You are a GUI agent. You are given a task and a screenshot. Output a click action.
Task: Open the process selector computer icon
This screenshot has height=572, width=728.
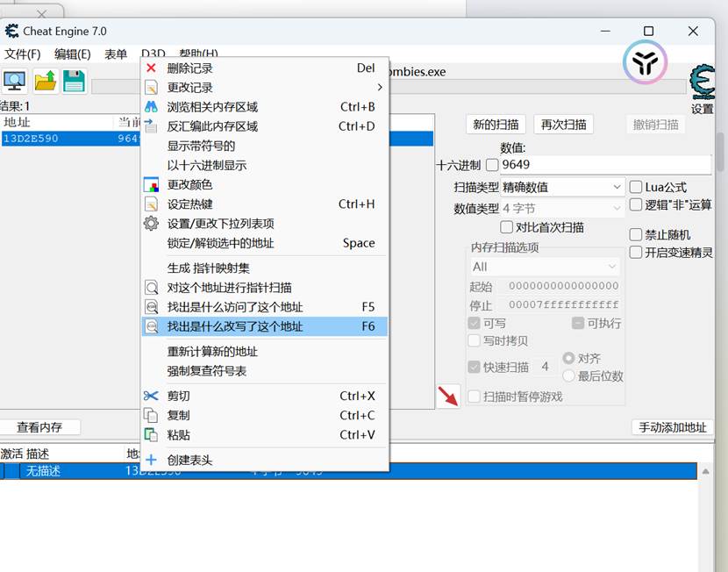(x=14, y=82)
